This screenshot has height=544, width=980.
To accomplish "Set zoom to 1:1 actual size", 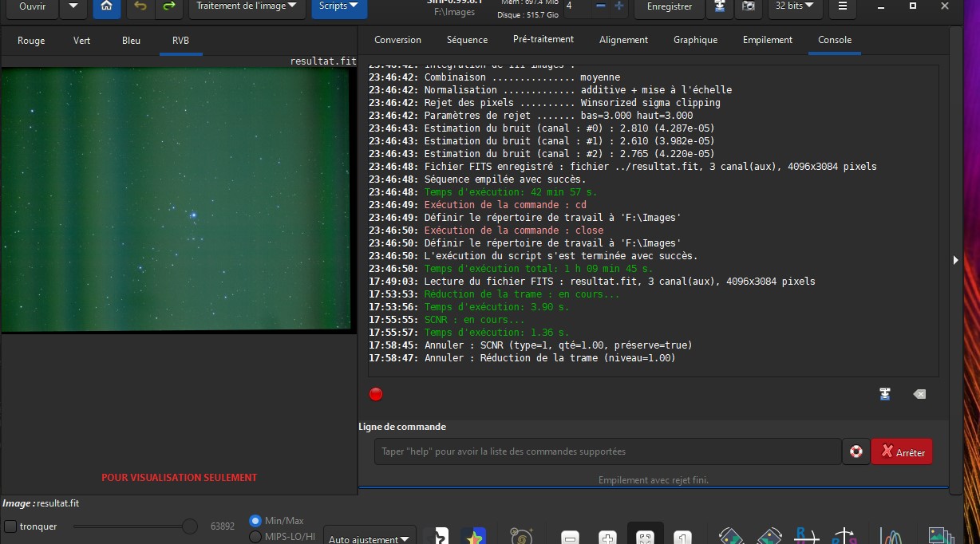I will point(682,538).
